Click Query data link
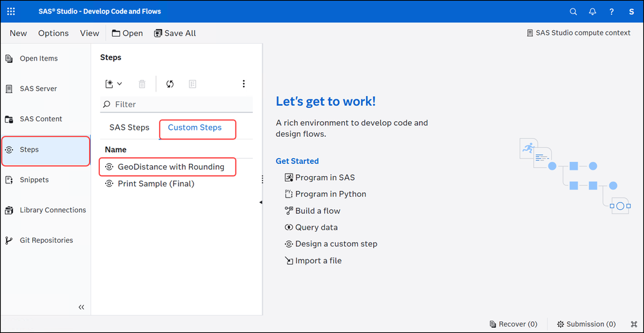Image resolution: width=644 pixels, height=333 pixels. click(x=311, y=227)
